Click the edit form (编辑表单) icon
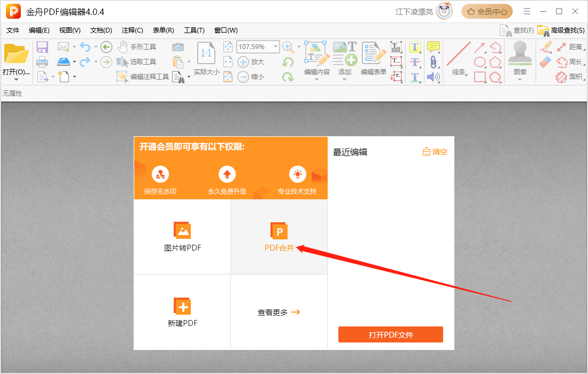Image resolution: width=588 pixels, height=374 pixels. tap(374, 53)
